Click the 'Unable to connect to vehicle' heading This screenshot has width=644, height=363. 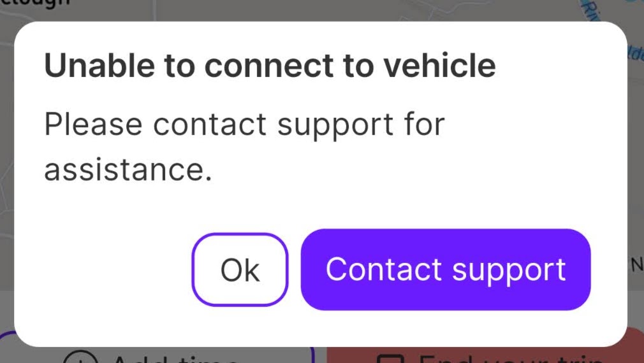point(270,65)
